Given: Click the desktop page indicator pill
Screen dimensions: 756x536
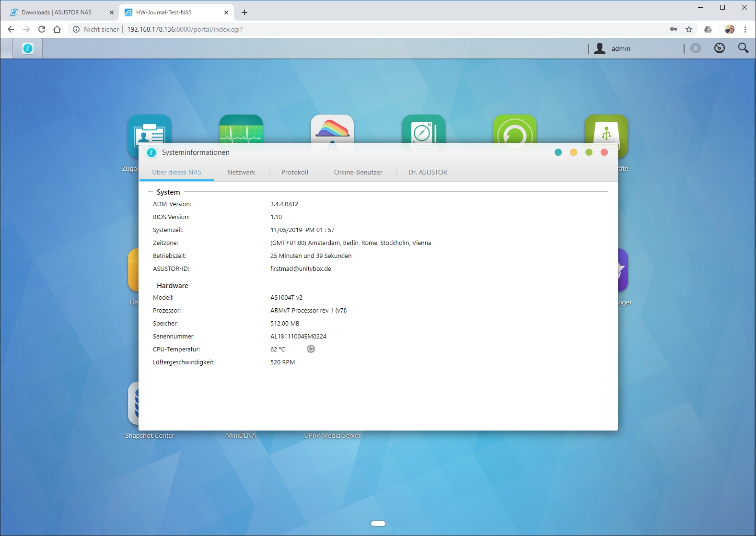Looking at the screenshot, I should click(x=378, y=524).
